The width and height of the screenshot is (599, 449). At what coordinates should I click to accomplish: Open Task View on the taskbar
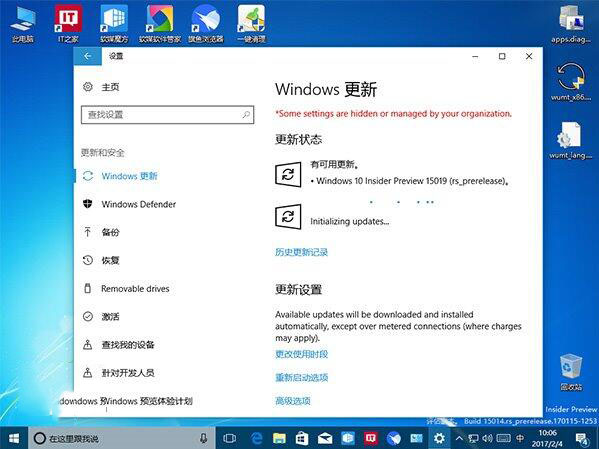229,438
